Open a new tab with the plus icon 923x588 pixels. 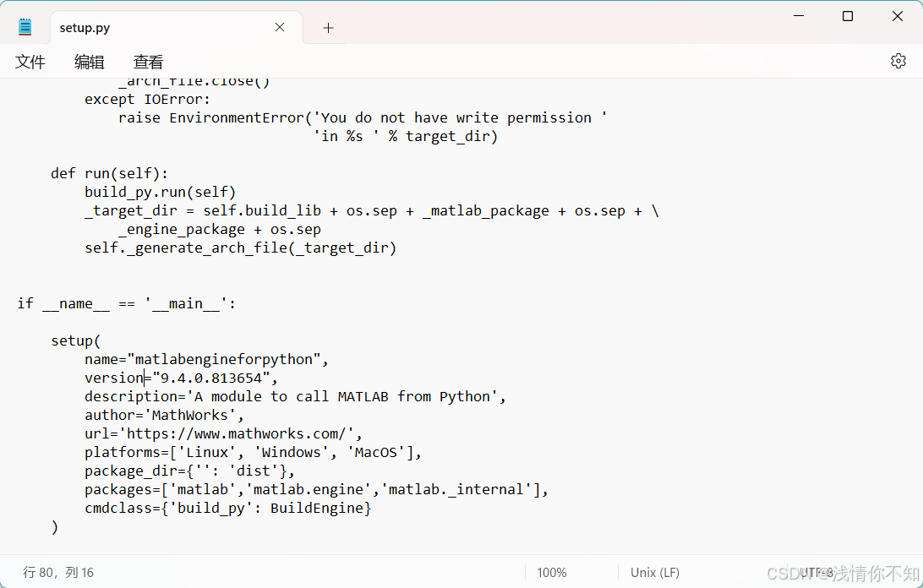coord(328,25)
